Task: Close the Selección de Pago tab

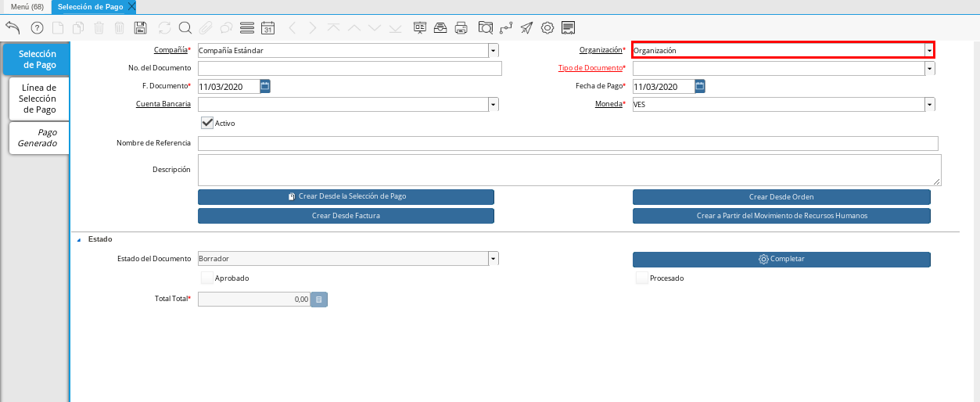Action: click(131, 6)
